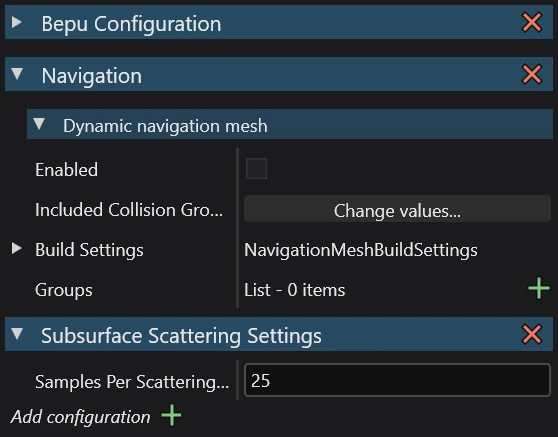The image size is (558, 437).
Task: Select the Navigation header label
Action: [92, 76]
